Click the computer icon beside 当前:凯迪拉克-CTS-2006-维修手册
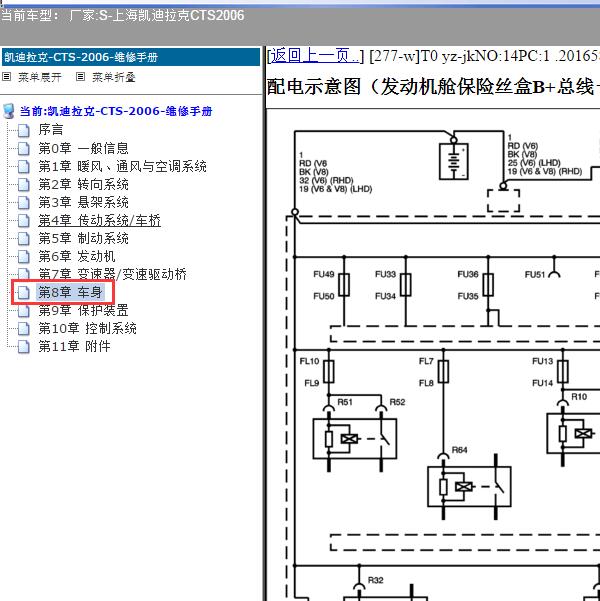Screen dimensions: 600x601 click(x=8, y=111)
